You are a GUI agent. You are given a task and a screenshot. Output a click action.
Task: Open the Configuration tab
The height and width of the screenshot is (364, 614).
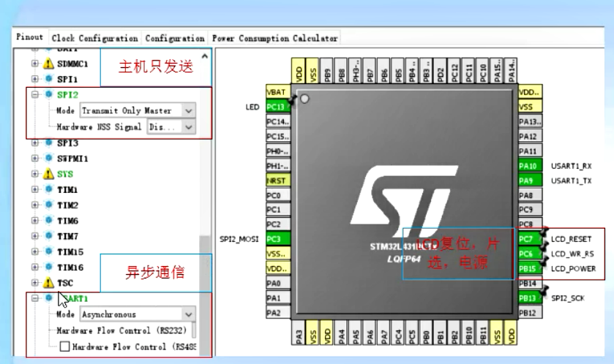point(175,38)
